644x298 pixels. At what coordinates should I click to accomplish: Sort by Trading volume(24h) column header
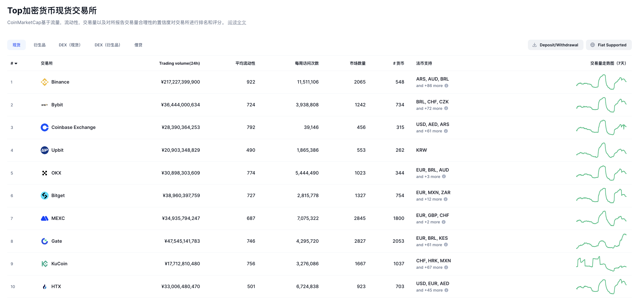point(179,63)
